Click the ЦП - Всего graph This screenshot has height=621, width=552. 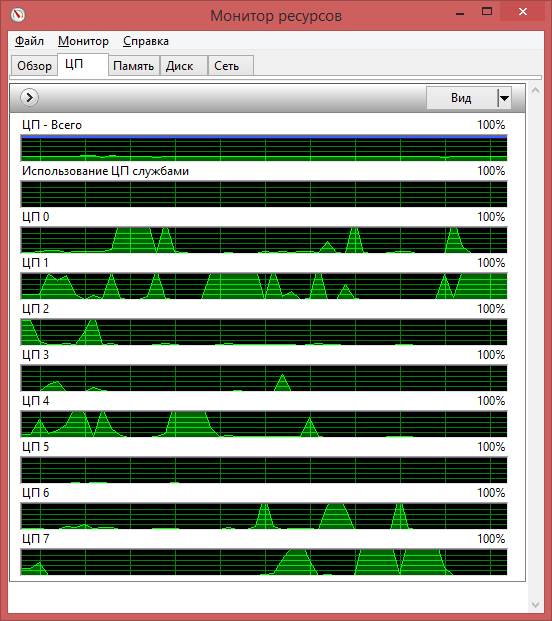[x=264, y=148]
